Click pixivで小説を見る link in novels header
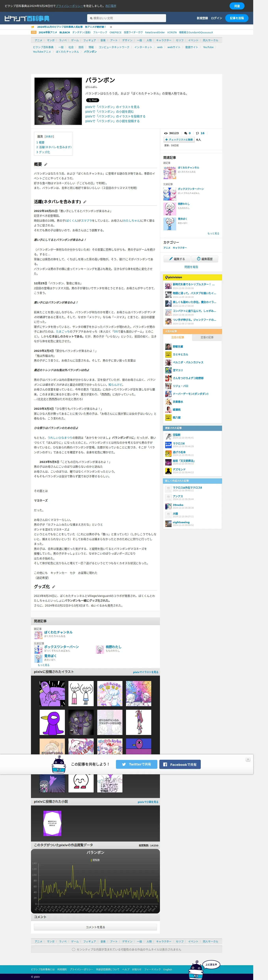 tap(148, 802)
